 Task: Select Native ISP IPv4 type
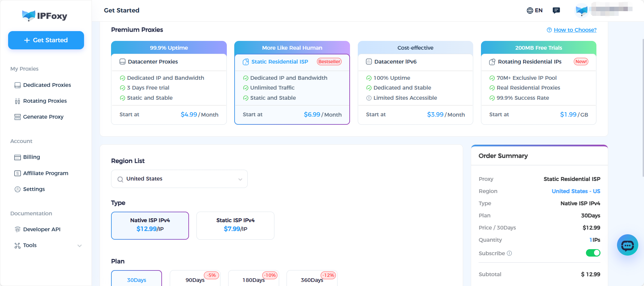150,225
